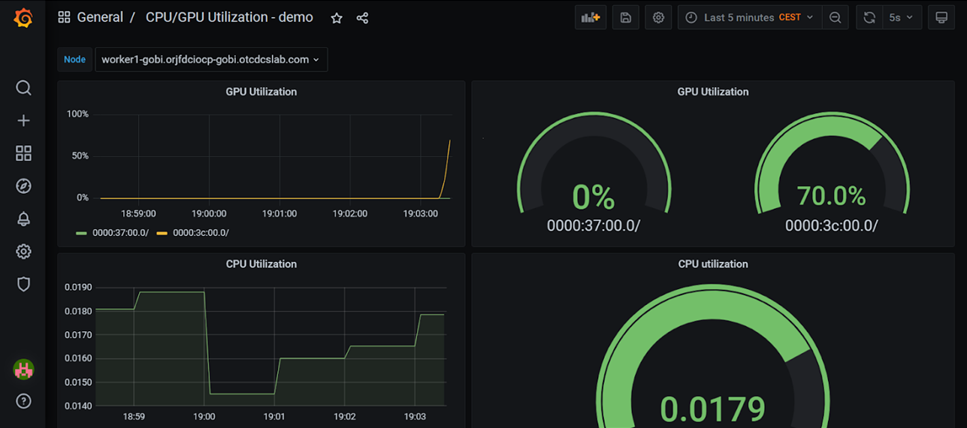Viewport: 967px width, 428px height.
Task: Open the Server Admin shield icon
Action: (23, 284)
